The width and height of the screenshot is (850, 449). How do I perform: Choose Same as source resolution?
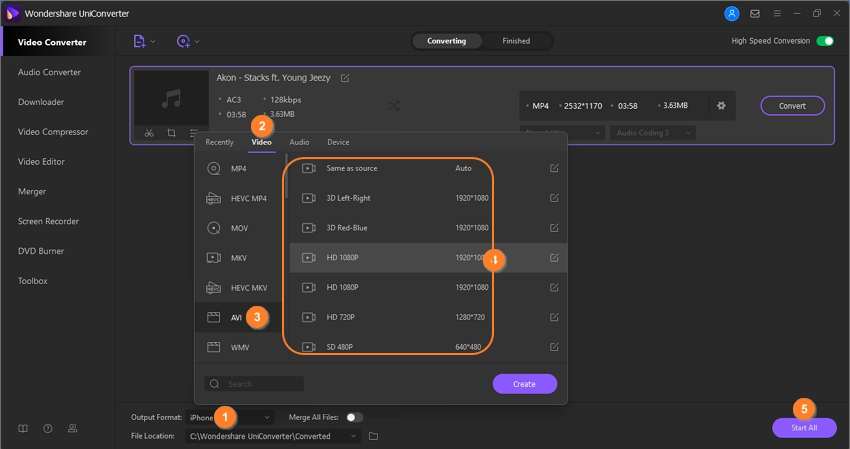(x=428, y=168)
